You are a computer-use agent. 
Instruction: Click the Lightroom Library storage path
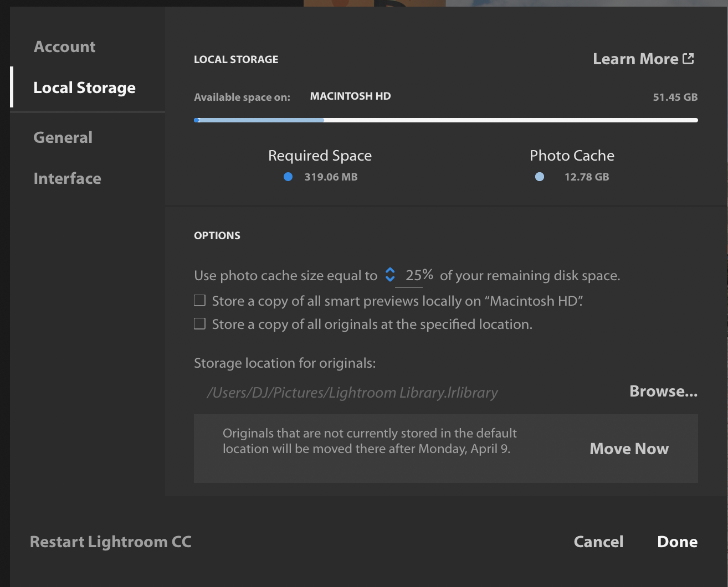coord(352,393)
